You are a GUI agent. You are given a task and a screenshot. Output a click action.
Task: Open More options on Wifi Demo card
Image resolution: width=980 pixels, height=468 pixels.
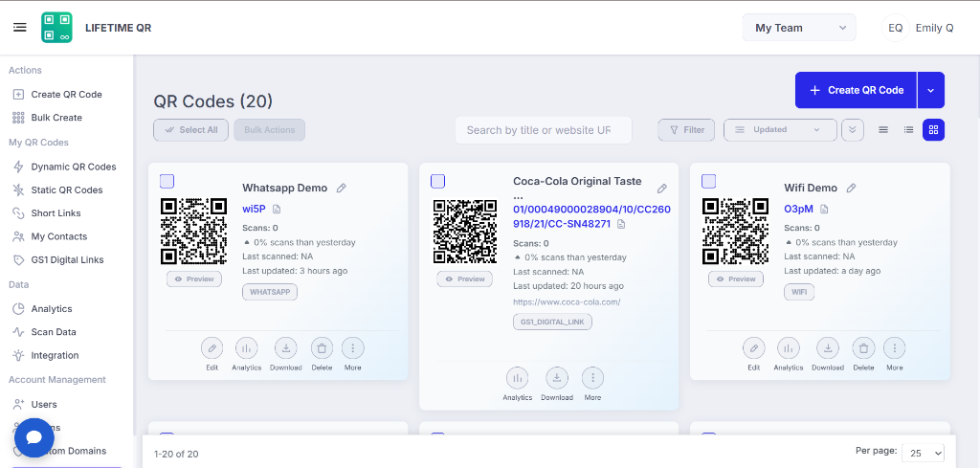tap(895, 348)
